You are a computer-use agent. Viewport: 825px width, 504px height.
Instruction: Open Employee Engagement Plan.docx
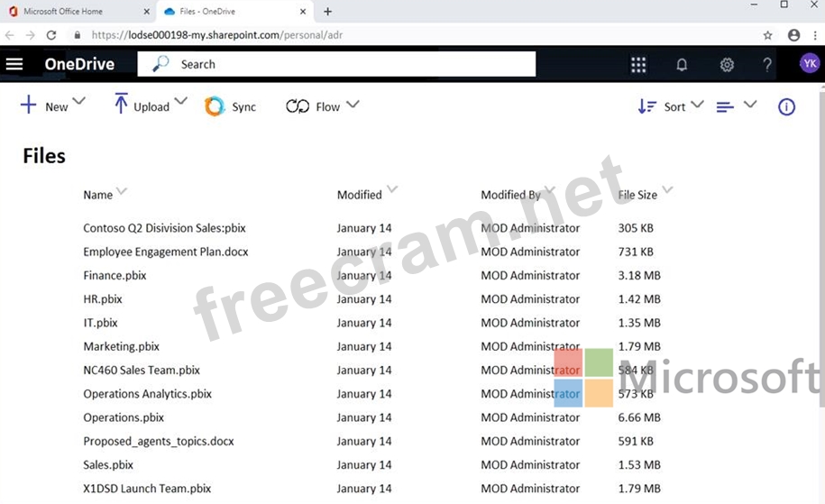(166, 252)
